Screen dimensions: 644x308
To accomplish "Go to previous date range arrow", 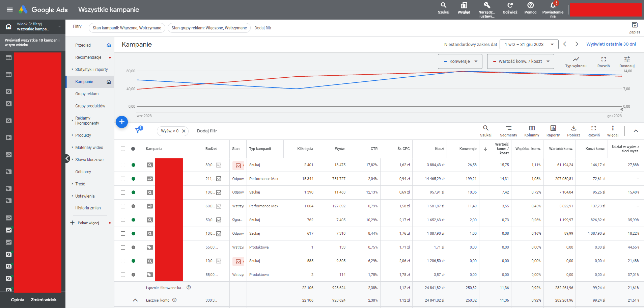I will (565, 44).
